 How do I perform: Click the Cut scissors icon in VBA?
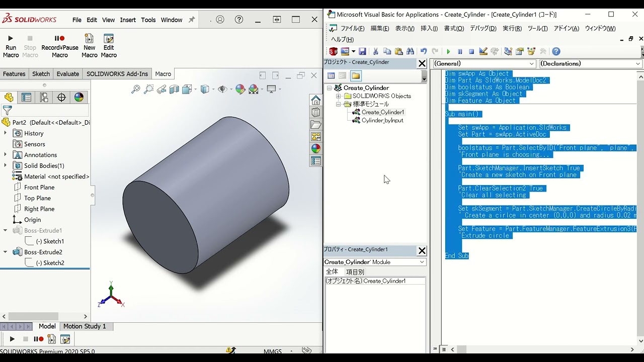click(375, 51)
